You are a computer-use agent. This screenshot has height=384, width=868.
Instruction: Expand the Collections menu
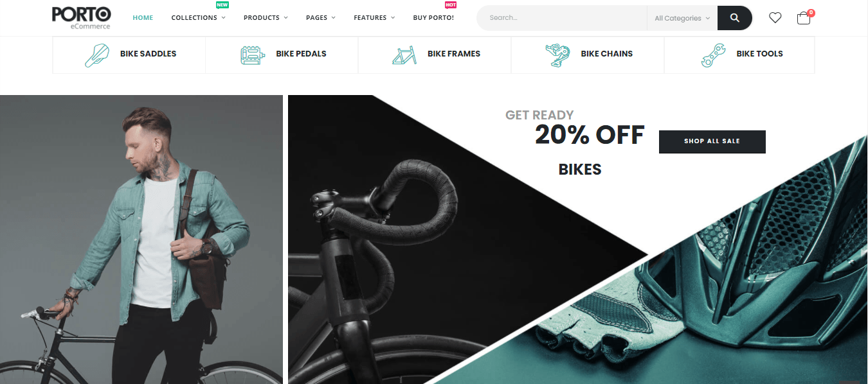tap(198, 17)
